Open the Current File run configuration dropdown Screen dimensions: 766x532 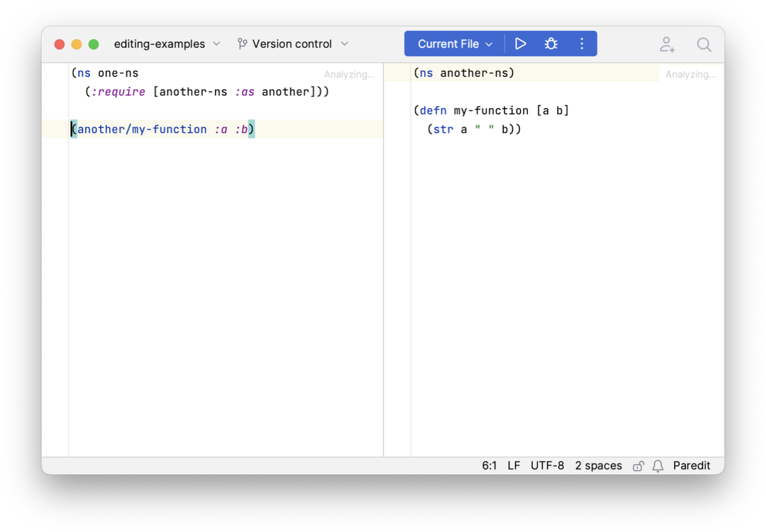pos(455,44)
